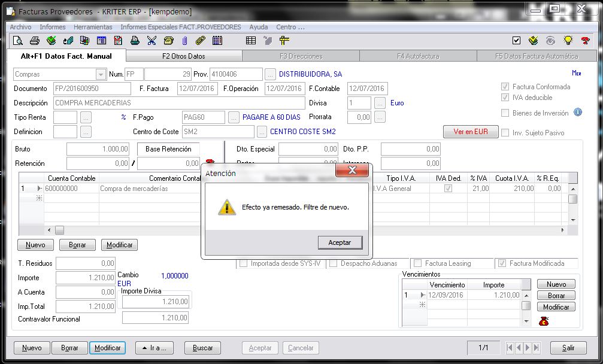
Task: Click info icon beside Bienes de Inversión
Action: (578, 112)
